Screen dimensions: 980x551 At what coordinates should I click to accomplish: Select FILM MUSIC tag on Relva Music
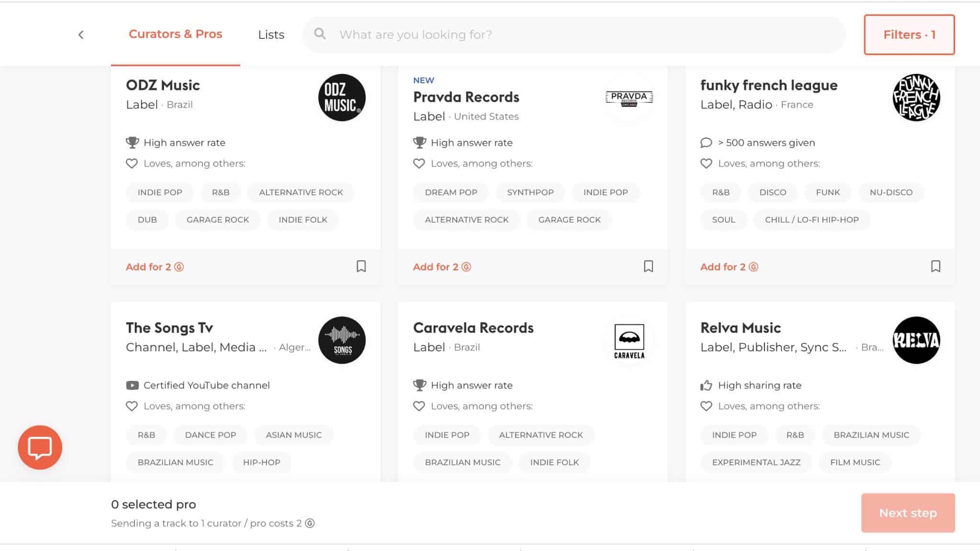[x=855, y=462]
